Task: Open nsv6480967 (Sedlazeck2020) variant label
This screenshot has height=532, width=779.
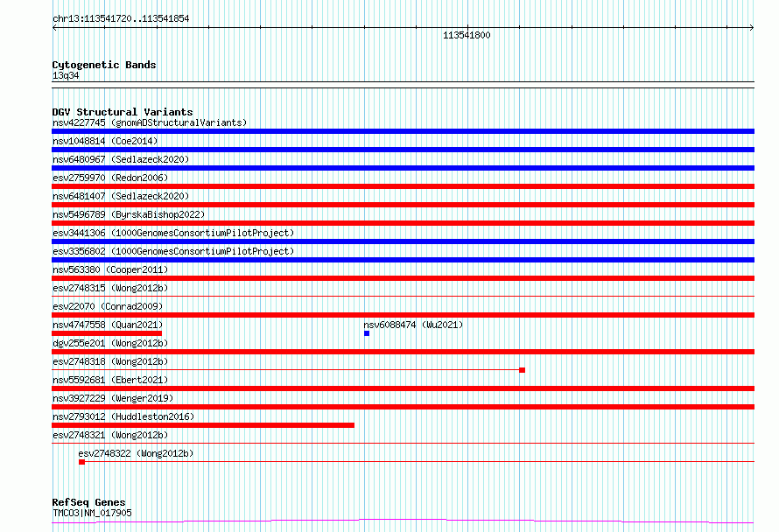Action: click(x=121, y=159)
